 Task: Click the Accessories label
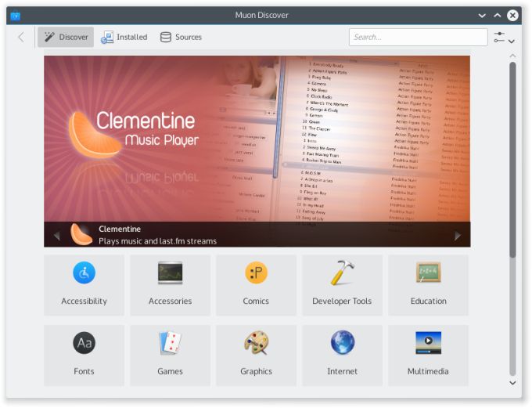[x=170, y=301]
